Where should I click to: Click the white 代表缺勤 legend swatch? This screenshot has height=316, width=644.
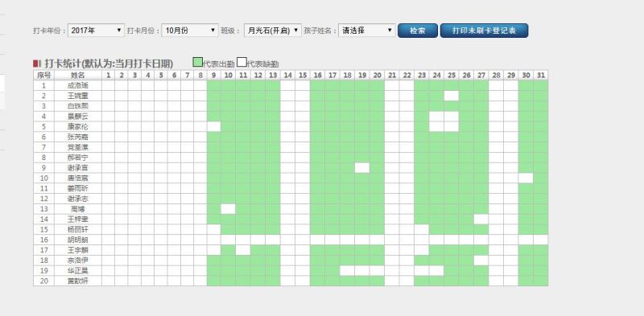point(242,63)
